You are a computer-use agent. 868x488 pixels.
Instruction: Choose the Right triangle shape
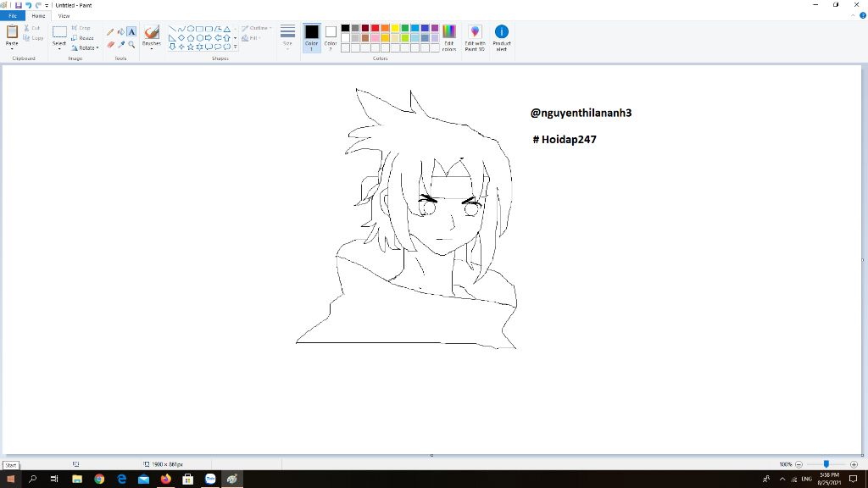tap(173, 38)
